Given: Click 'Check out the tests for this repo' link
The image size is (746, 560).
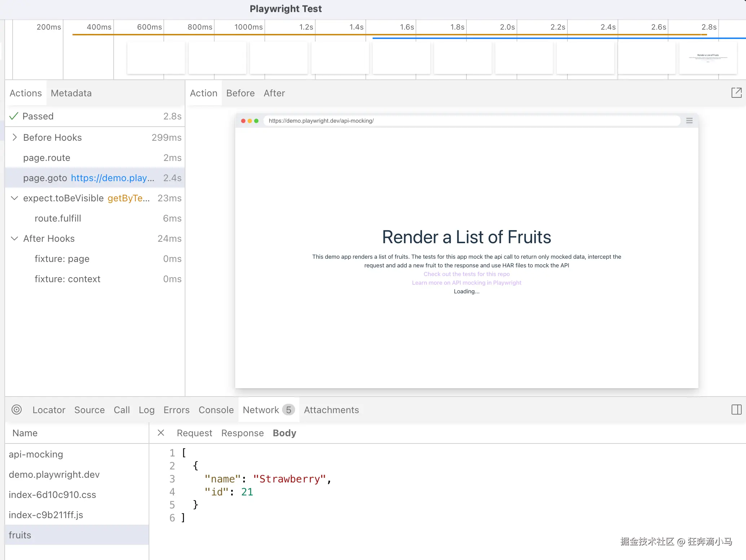Looking at the screenshot, I should [466, 274].
